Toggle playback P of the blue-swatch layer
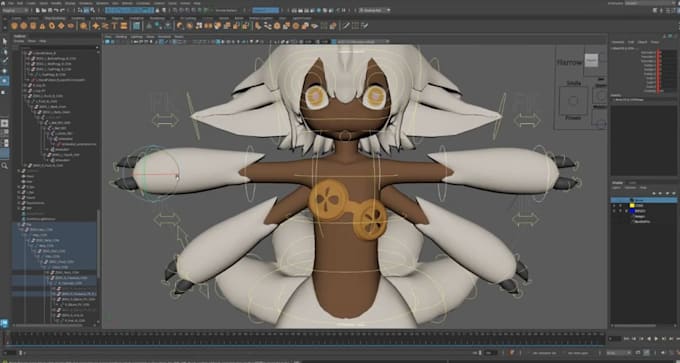 [620, 211]
